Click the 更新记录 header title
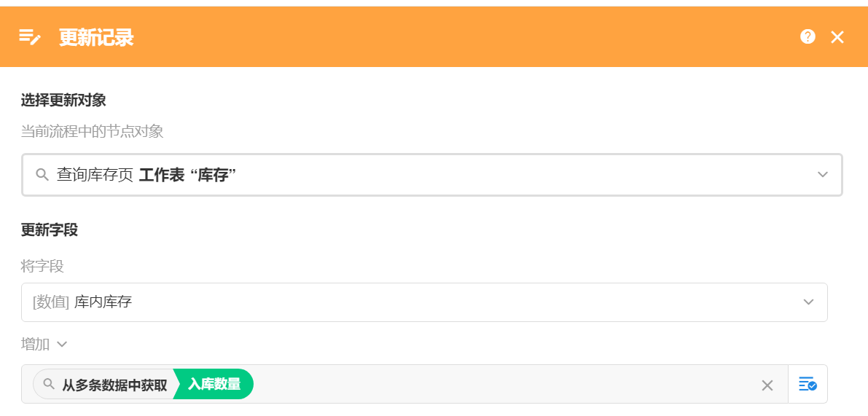868x416 pixels. click(96, 37)
